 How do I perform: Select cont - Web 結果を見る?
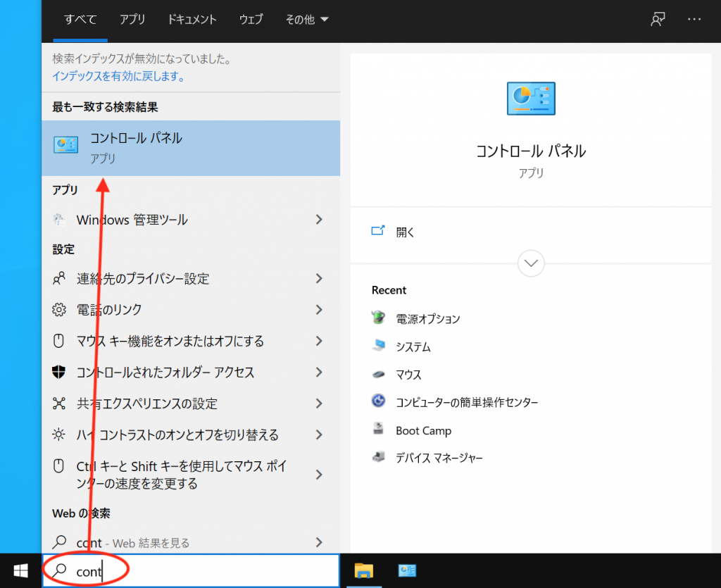pos(191,543)
